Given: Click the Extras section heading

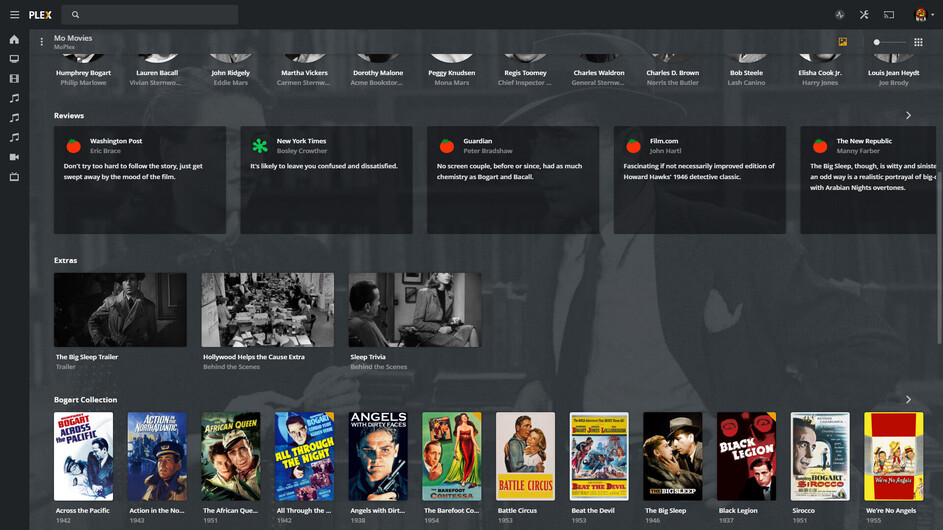Looking at the screenshot, I should click(x=66, y=260).
